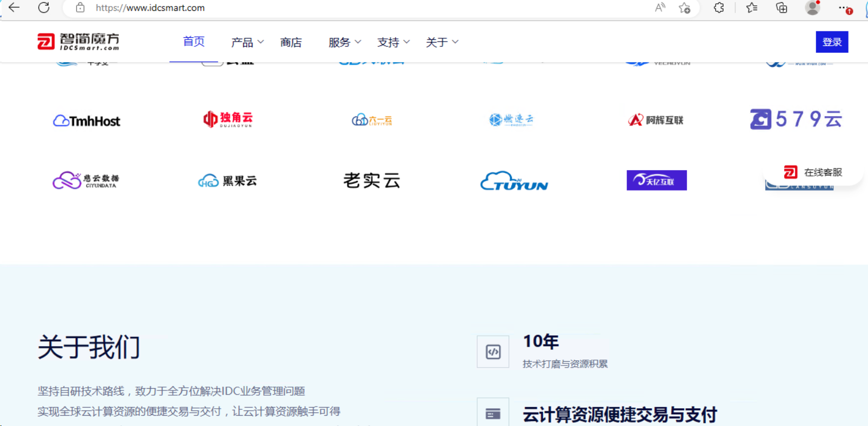Click the IDCSmart logo in the header
868x426 pixels.
tap(78, 42)
